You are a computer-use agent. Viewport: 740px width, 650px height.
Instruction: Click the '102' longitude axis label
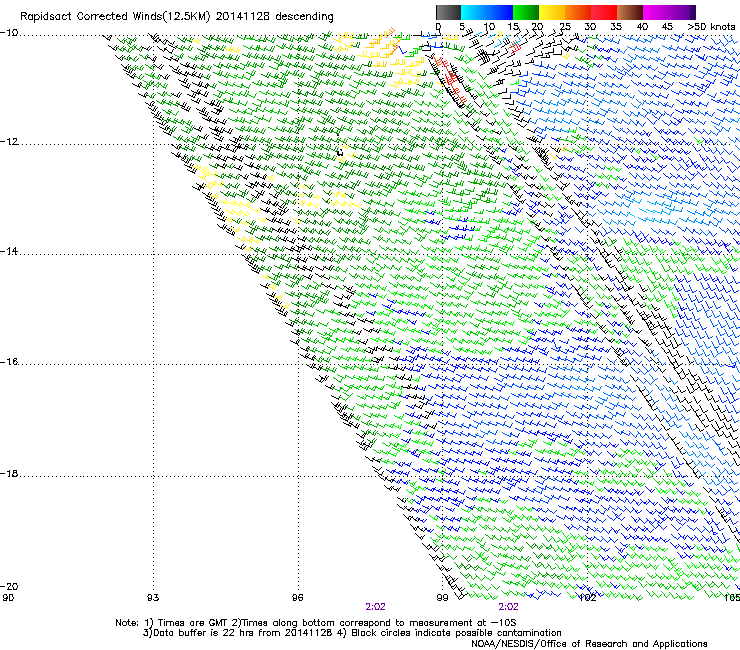587,598
